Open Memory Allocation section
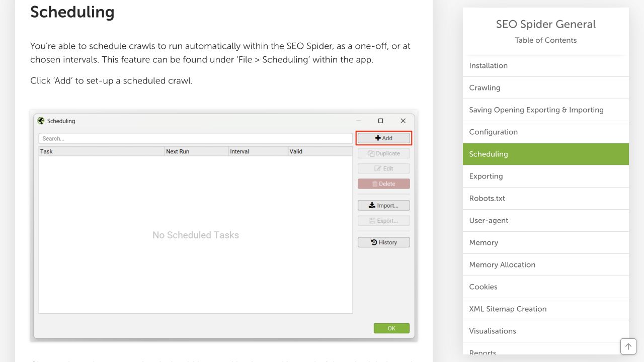 pos(546,265)
